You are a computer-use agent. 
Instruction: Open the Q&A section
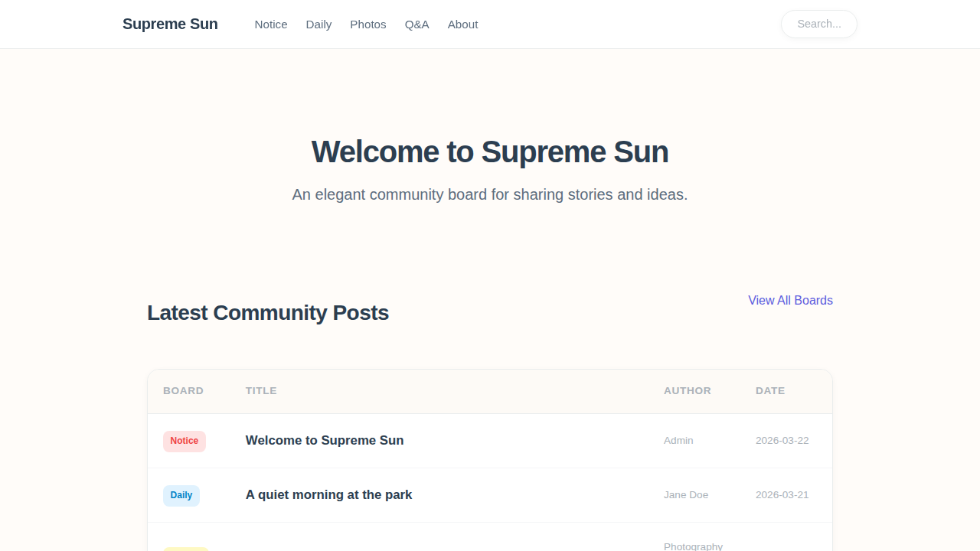pos(416,24)
